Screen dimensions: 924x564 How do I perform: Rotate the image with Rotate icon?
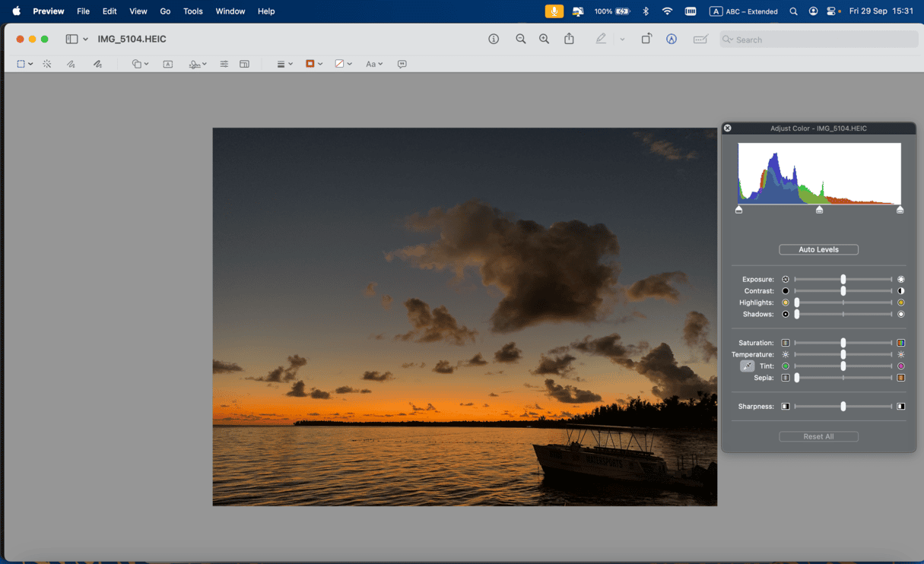click(646, 39)
